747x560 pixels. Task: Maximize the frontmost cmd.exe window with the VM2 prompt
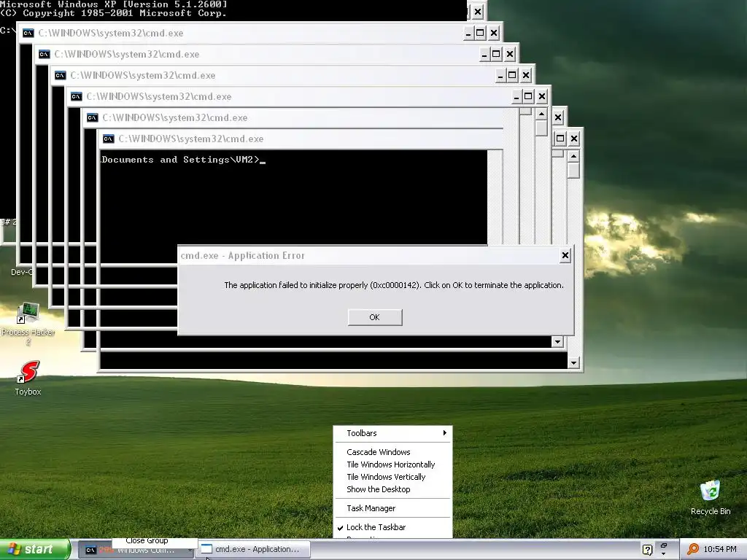(560, 139)
